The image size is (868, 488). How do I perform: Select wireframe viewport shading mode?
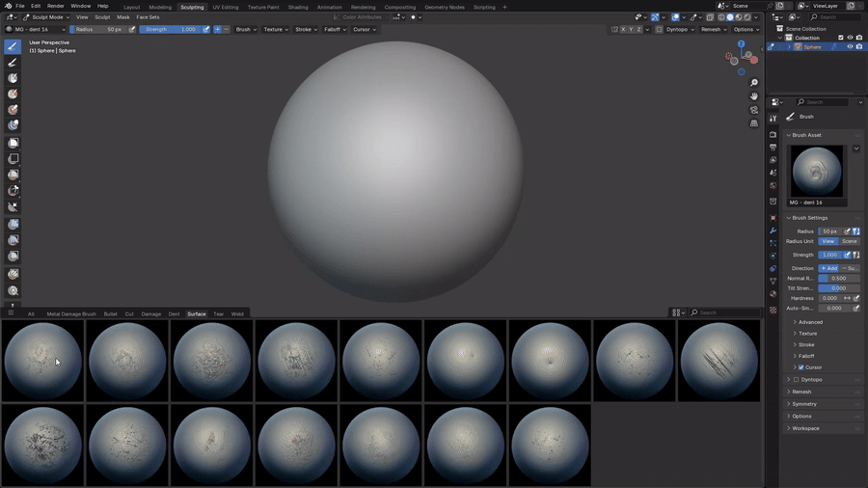click(721, 17)
